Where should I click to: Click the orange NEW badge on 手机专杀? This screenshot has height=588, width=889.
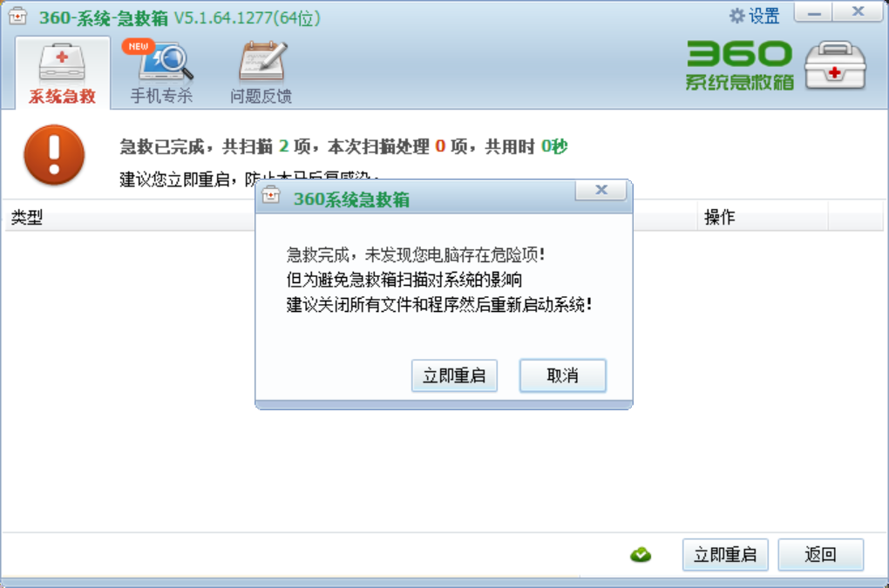[x=138, y=46]
